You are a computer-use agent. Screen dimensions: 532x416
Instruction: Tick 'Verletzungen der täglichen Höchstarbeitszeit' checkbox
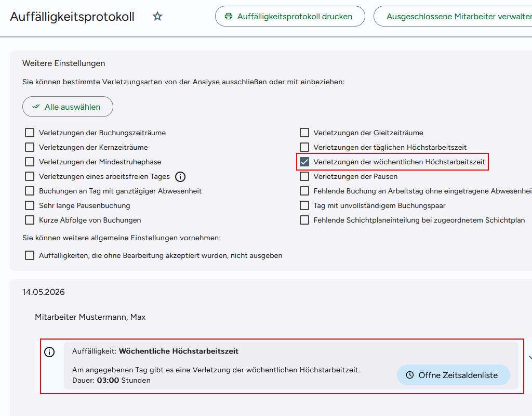tap(304, 147)
